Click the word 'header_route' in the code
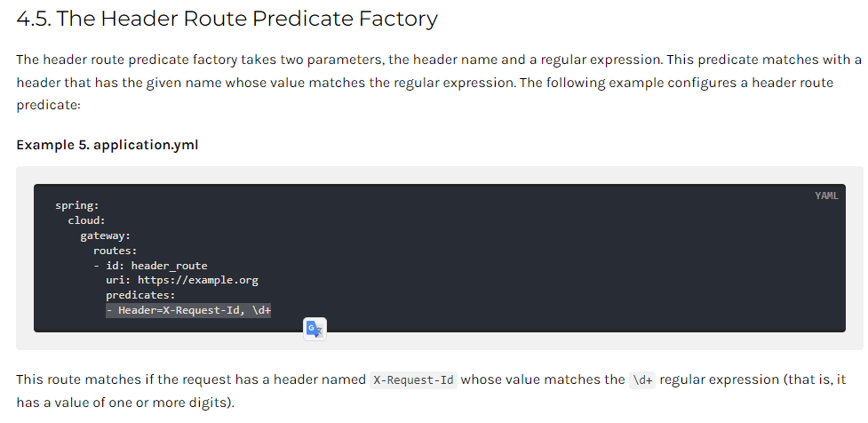 click(169, 266)
